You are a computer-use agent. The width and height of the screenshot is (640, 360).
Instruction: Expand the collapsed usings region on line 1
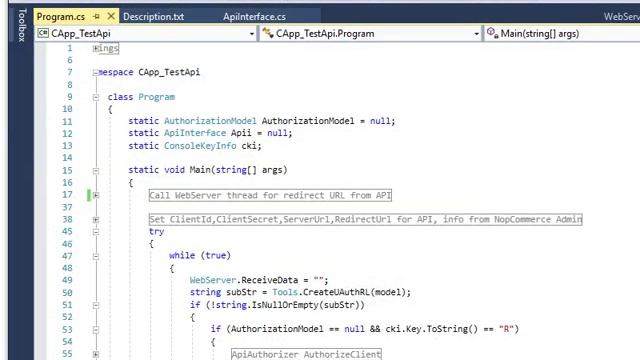pyautogui.click(x=96, y=49)
